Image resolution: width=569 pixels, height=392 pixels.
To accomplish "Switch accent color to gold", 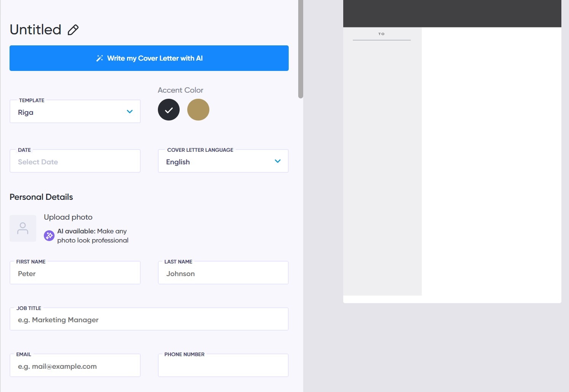I will pyautogui.click(x=198, y=109).
